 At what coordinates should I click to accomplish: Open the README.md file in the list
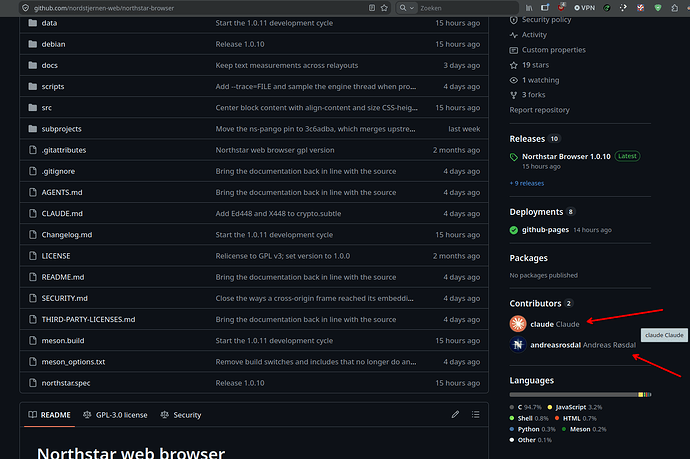63,277
